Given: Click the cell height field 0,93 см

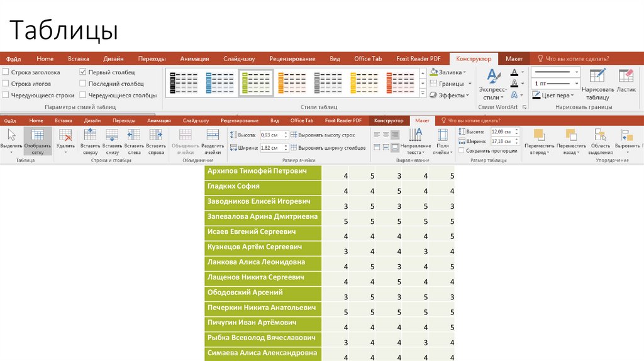Looking at the screenshot, I should pos(272,135).
